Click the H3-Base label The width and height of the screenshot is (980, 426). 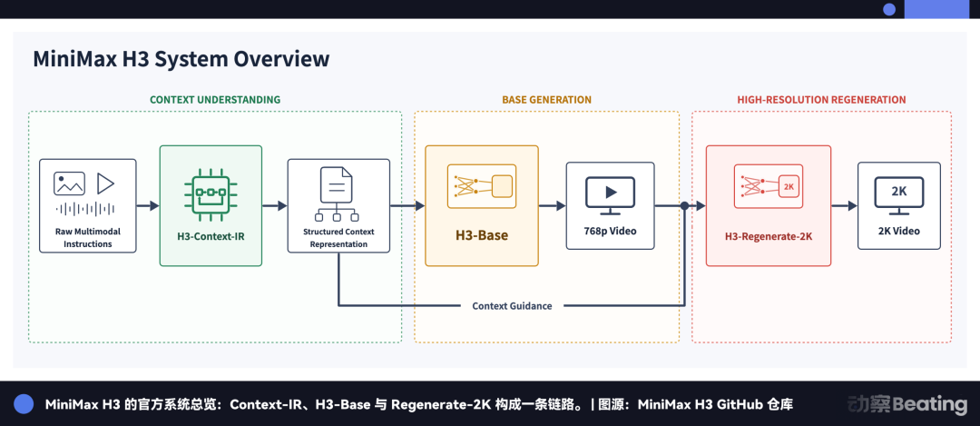pyautogui.click(x=481, y=236)
